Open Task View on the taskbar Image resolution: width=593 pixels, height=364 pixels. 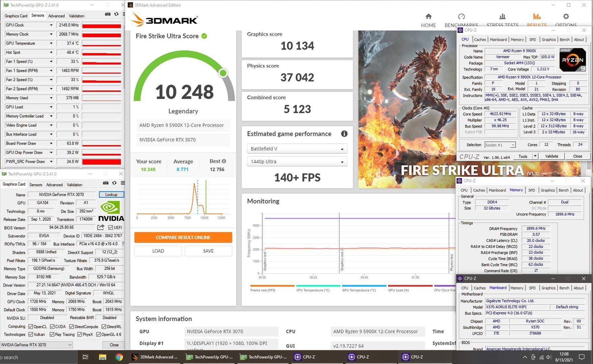pos(85,357)
